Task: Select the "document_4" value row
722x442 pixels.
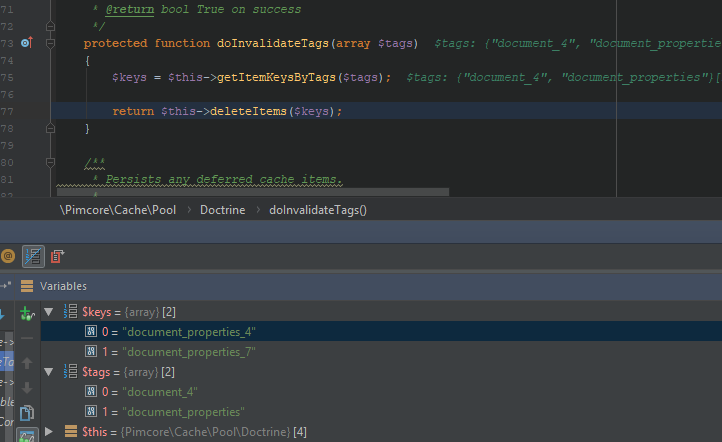Action: (x=381, y=392)
